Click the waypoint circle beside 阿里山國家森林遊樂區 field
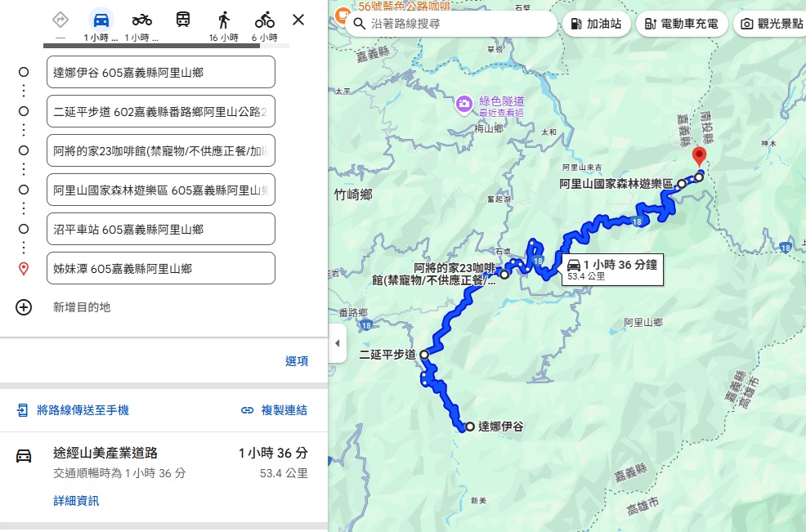 pyautogui.click(x=24, y=190)
